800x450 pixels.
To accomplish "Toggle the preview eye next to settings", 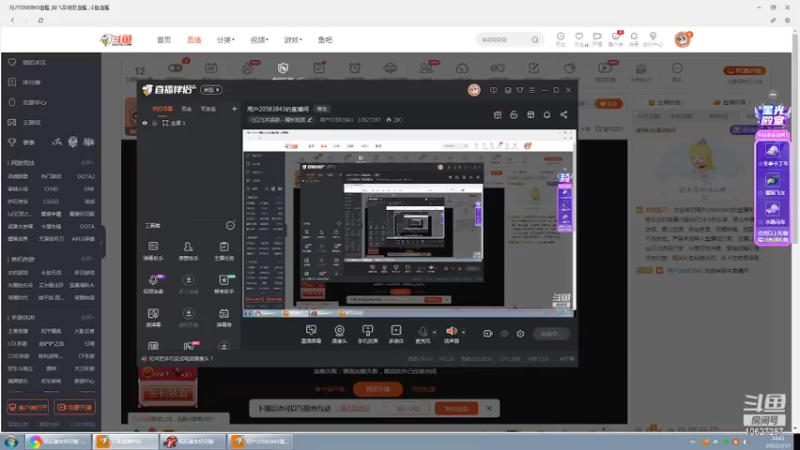I will point(504,334).
